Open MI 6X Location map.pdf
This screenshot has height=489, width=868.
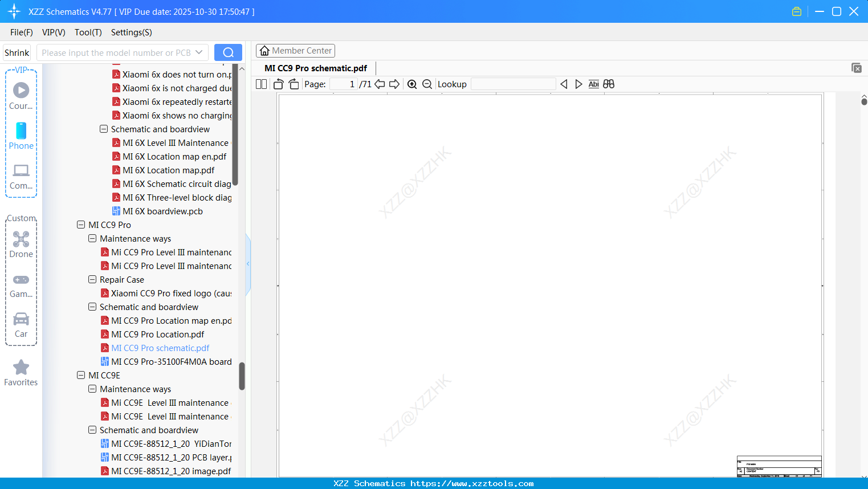point(169,170)
